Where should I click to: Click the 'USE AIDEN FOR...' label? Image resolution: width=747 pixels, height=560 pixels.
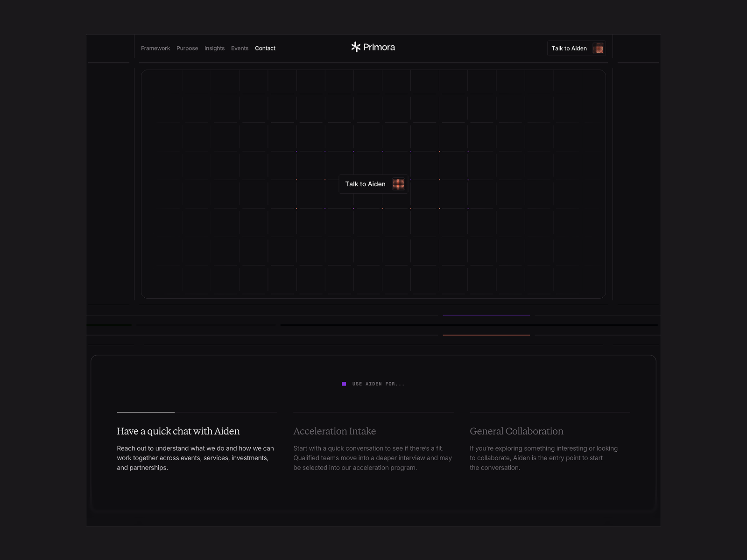point(378,384)
